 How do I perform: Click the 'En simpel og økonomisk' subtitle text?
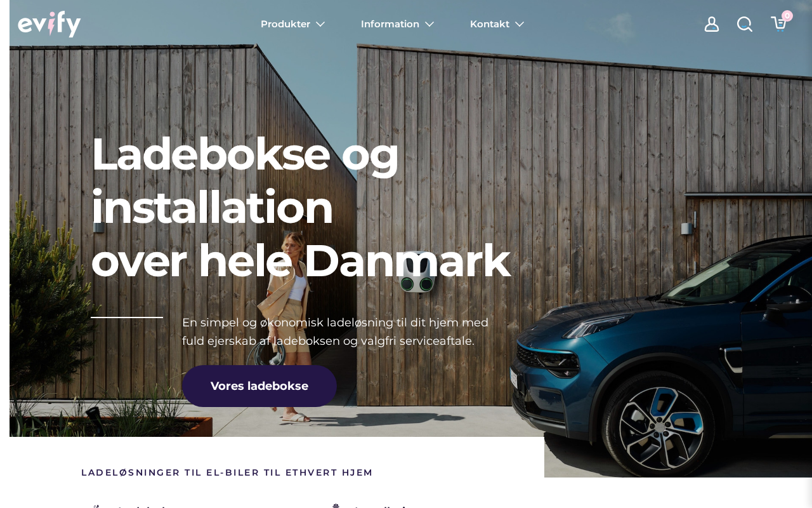point(335,331)
